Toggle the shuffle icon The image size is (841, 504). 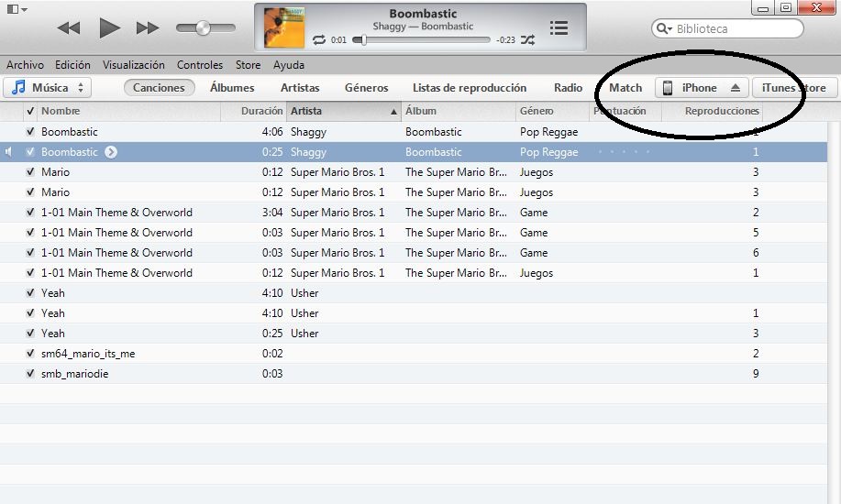coord(527,39)
